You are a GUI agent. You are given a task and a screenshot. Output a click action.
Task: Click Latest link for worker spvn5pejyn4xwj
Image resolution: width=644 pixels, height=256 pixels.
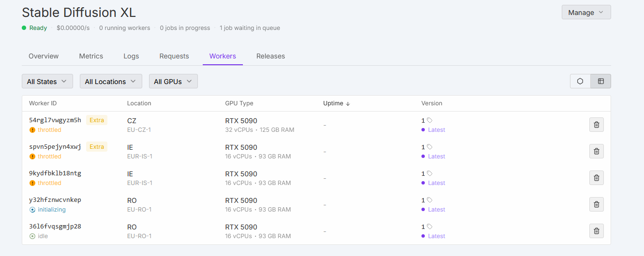pyautogui.click(x=436, y=156)
